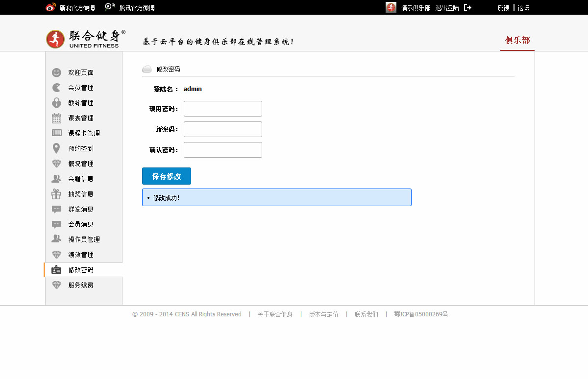This screenshot has height=379, width=588.
Task: Click the Pac-Man icon for 会员管理
Action: click(x=56, y=88)
